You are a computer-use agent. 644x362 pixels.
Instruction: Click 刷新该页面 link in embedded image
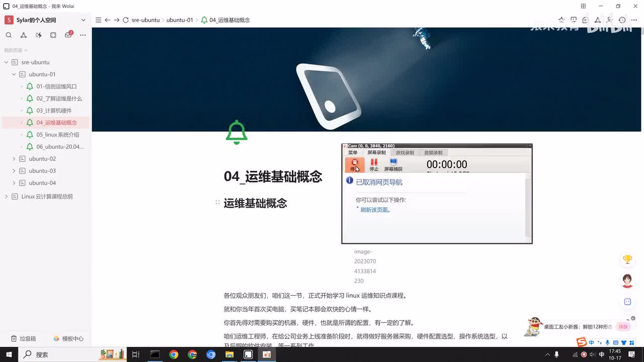pos(375,210)
